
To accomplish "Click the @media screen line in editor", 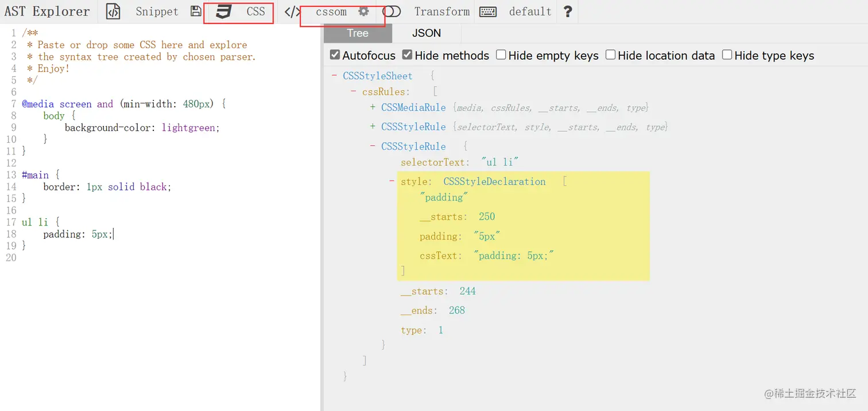I will click(x=124, y=104).
